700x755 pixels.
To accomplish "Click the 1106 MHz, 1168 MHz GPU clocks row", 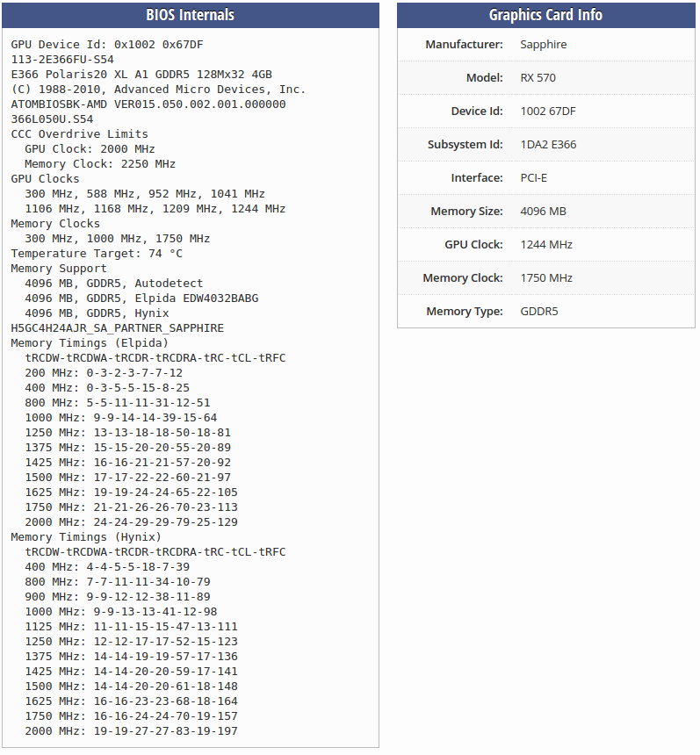I will [155, 208].
